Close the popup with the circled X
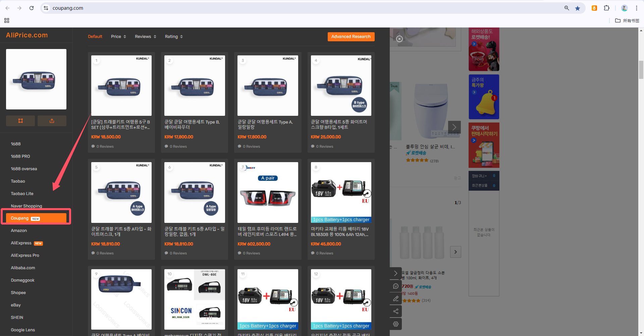644x336 pixels. pos(399,39)
